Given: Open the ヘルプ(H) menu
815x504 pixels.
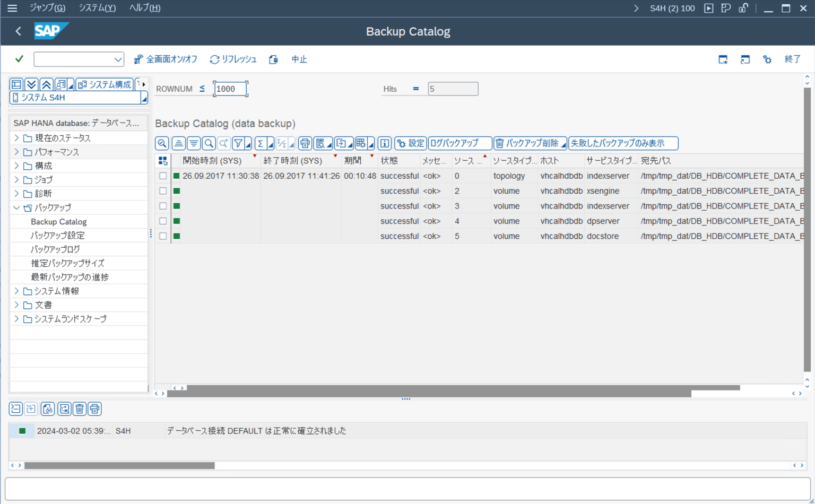Looking at the screenshot, I should click(x=145, y=8).
